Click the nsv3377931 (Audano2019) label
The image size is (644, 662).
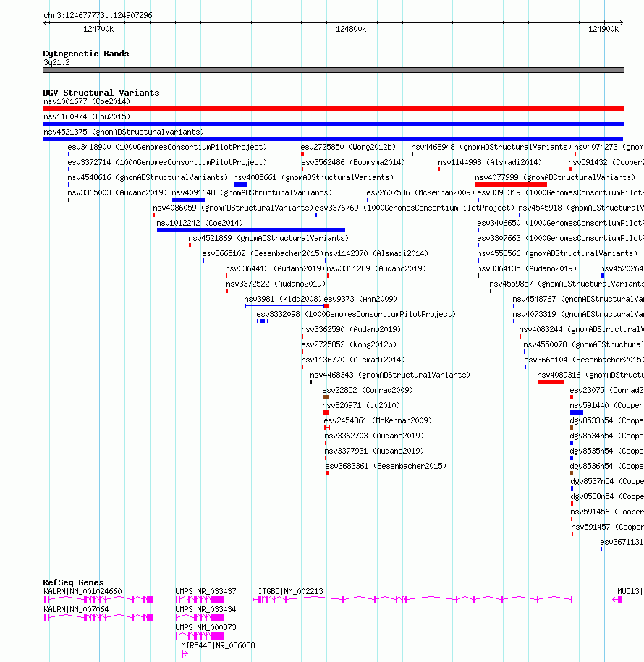[x=374, y=451]
